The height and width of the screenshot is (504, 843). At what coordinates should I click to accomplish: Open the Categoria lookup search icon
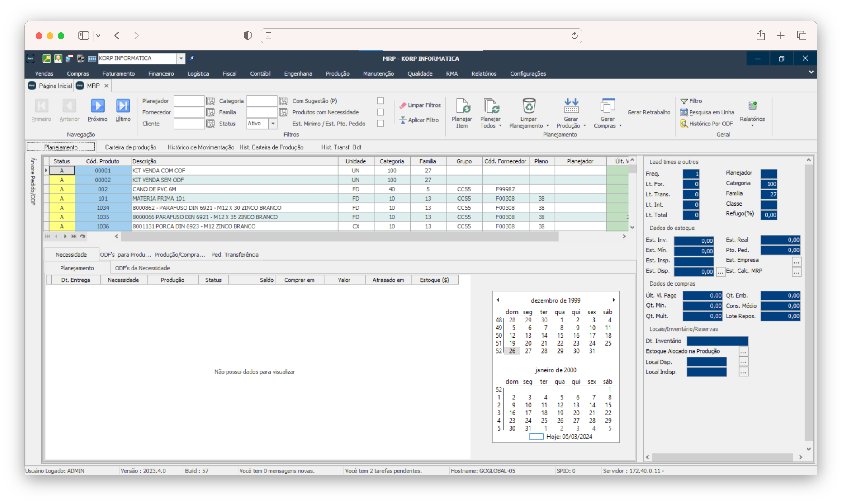click(x=283, y=101)
